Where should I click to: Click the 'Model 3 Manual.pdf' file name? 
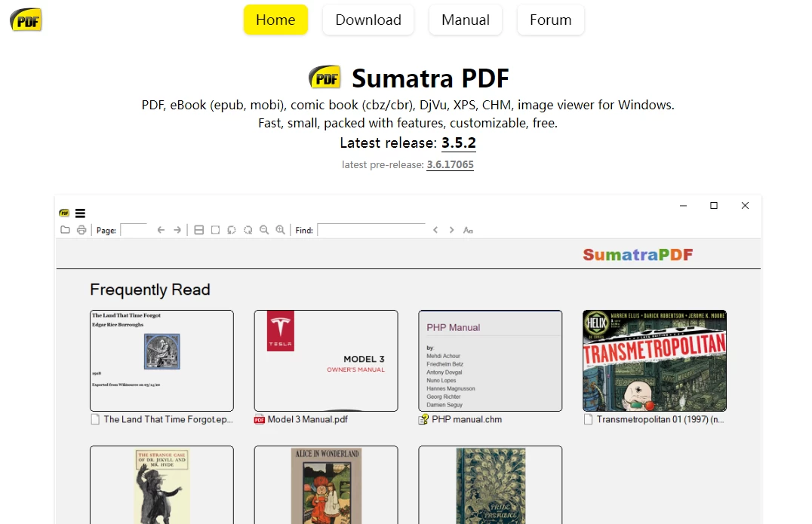pyautogui.click(x=308, y=419)
